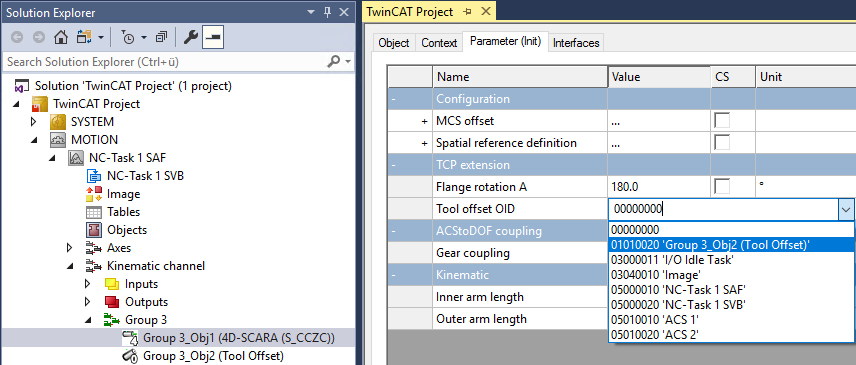Click the Pending Changes Filter clock icon

point(128,38)
